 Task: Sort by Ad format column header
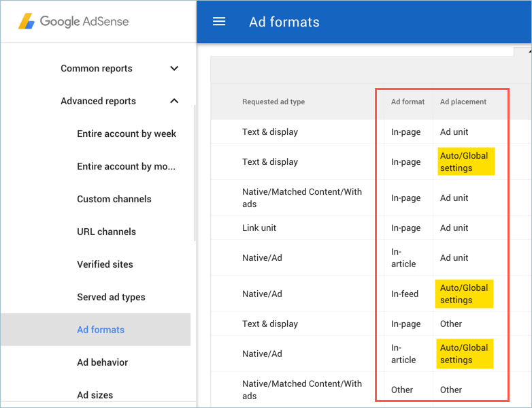[408, 101]
